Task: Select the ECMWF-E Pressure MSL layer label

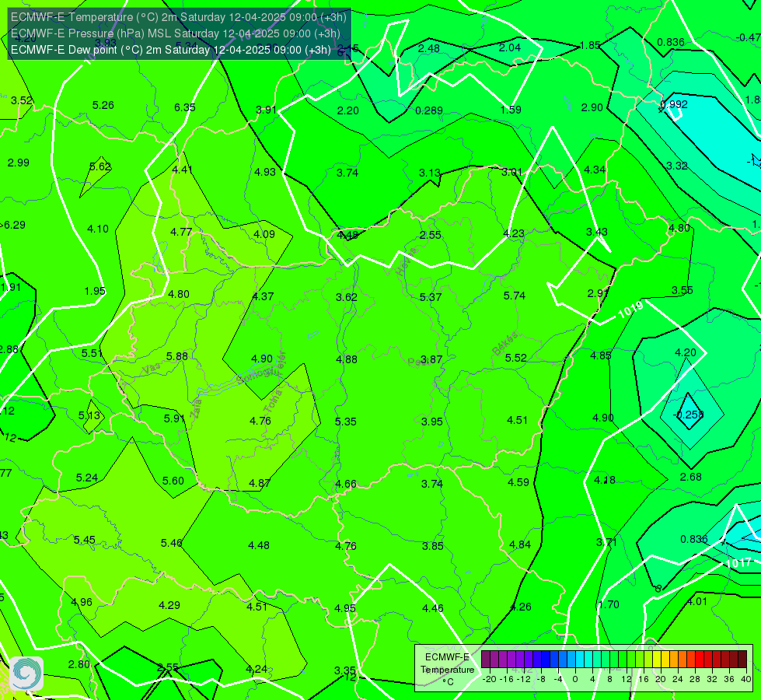Action: [x=175, y=33]
